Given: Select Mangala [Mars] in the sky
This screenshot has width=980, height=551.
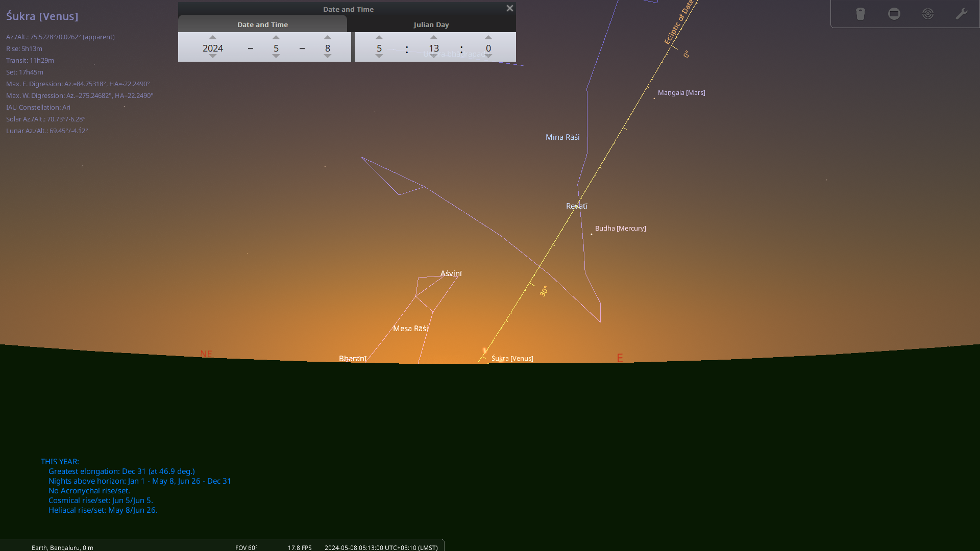Looking at the screenshot, I should tap(655, 98).
